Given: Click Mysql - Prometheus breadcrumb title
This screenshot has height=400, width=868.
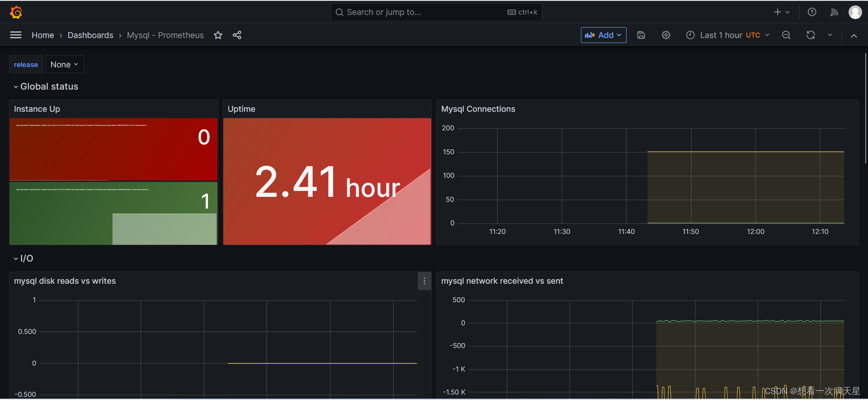Looking at the screenshot, I should [165, 35].
